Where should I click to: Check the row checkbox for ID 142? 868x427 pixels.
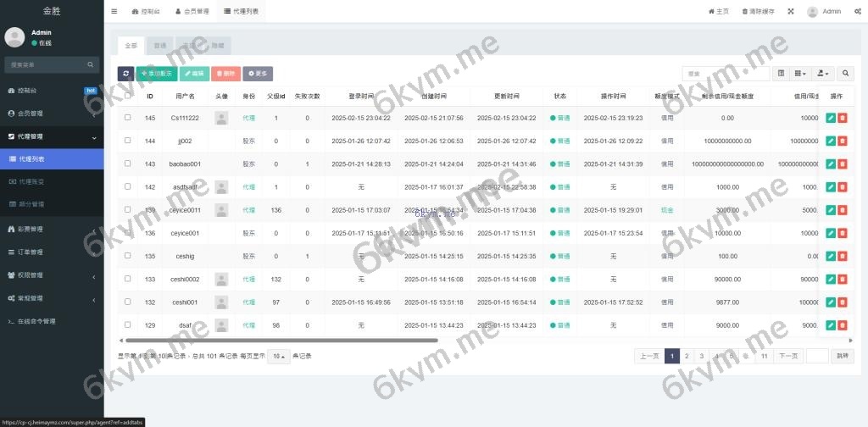pyautogui.click(x=128, y=186)
